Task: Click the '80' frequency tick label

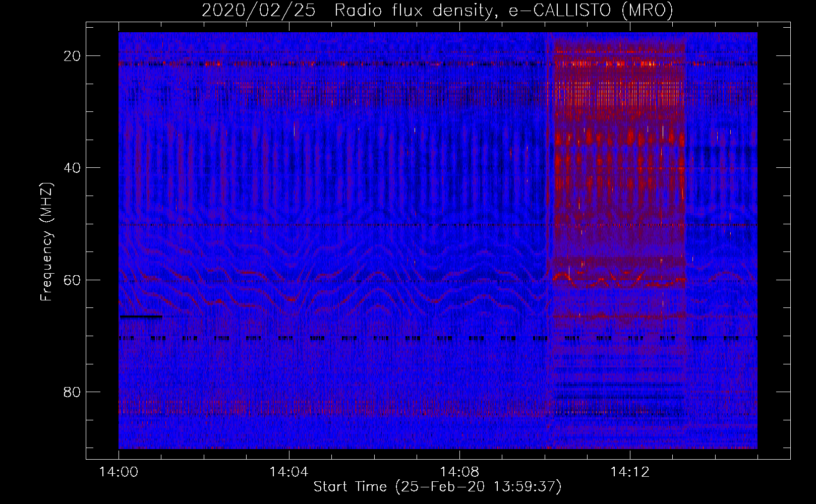Action: [72, 392]
